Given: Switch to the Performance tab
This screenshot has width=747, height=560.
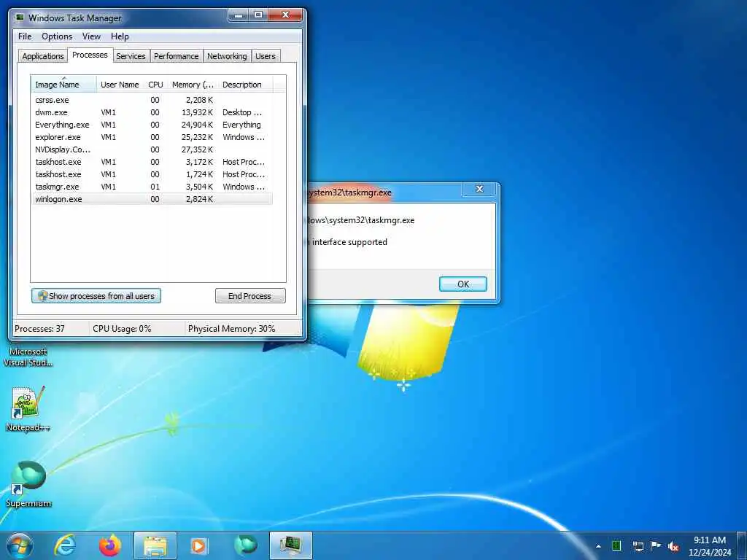Looking at the screenshot, I should tap(177, 55).
